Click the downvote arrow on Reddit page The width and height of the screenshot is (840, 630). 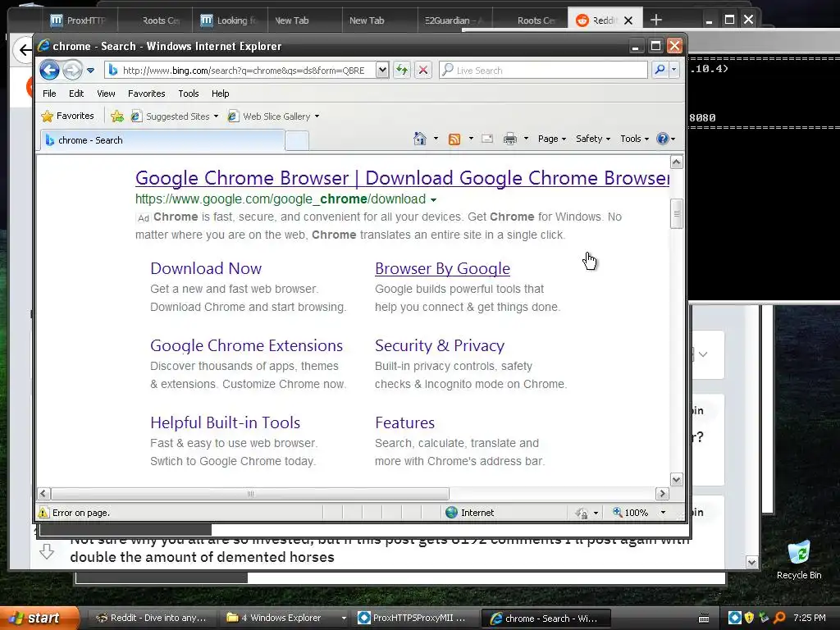47,551
